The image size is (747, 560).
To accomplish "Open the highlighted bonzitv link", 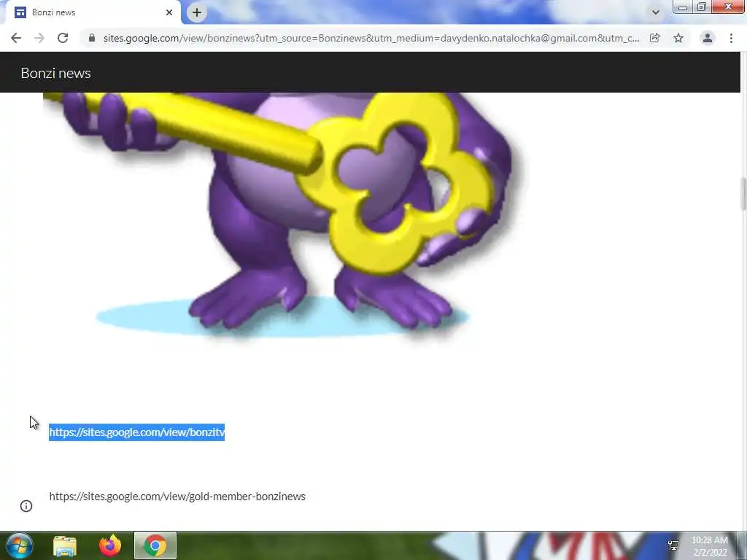I will point(136,432).
